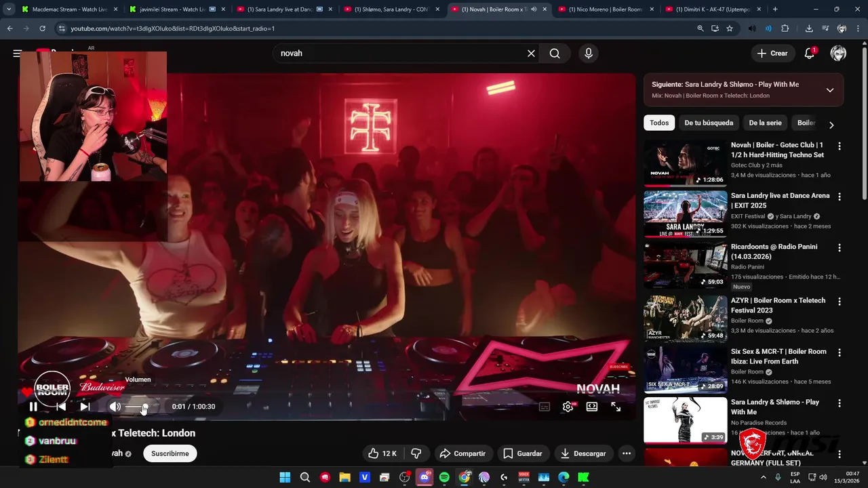Open tab search dropdown in Chrome
This screenshot has height=488, width=868.
pyautogui.click(x=8, y=9)
